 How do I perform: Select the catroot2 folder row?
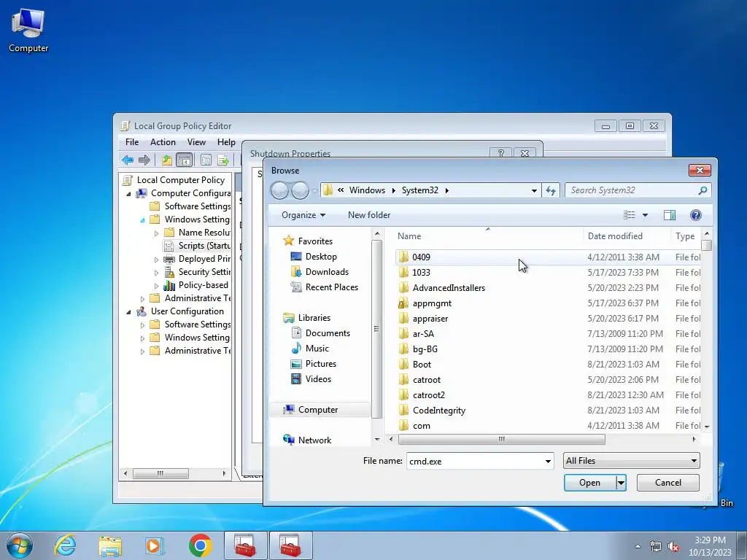547,395
